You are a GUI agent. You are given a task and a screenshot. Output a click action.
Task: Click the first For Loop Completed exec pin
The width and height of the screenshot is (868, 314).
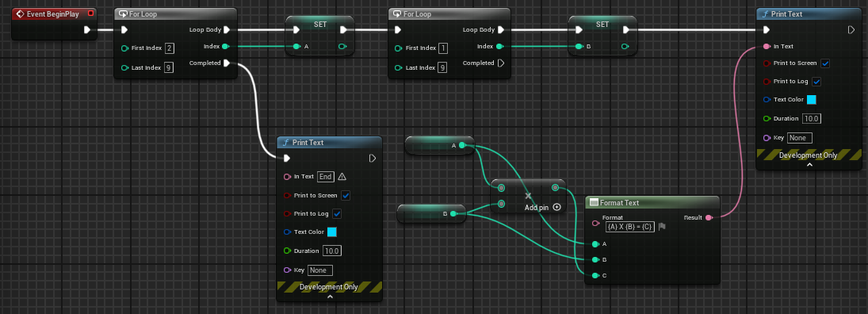227,63
